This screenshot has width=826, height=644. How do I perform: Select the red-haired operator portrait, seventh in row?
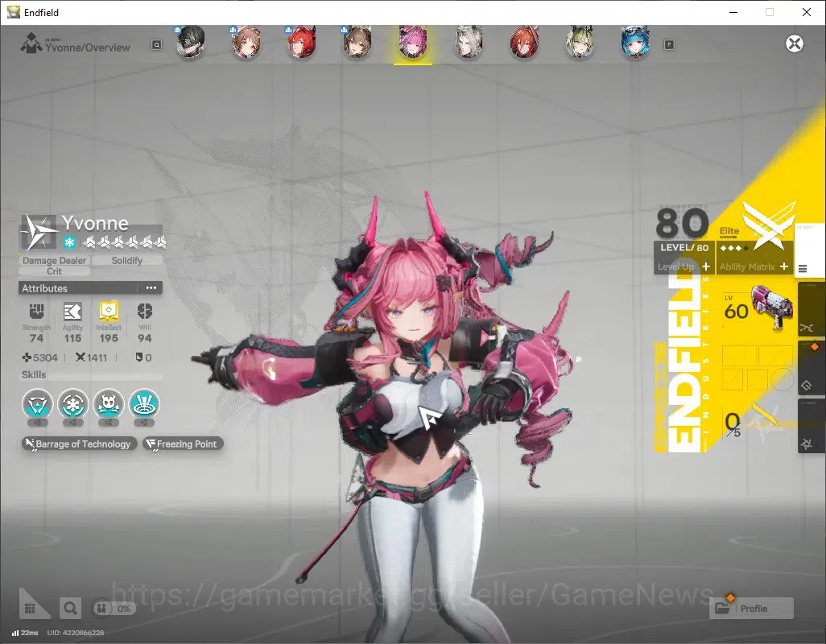coord(524,42)
